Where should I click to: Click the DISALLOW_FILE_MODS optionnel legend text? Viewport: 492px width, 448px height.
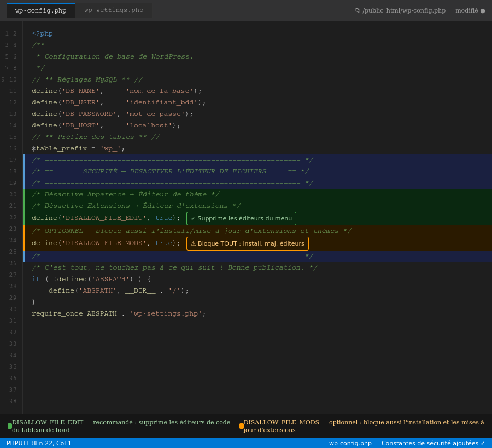[364, 426]
